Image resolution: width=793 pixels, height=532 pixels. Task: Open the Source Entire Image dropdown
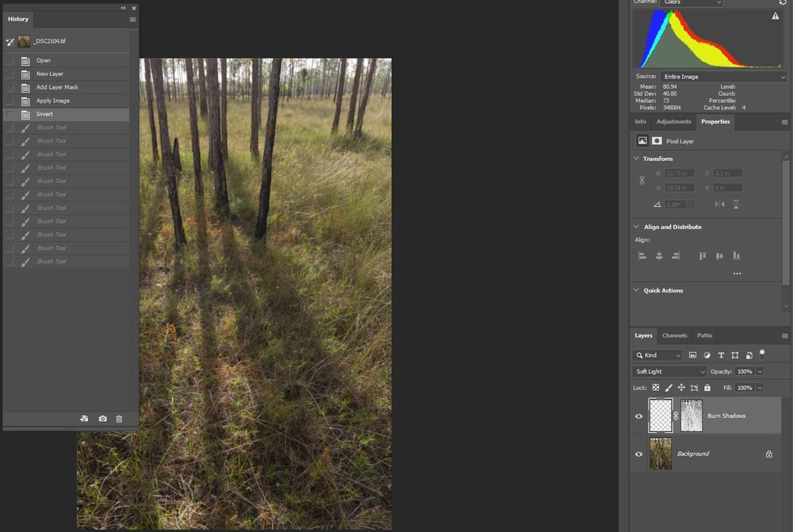pos(723,77)
